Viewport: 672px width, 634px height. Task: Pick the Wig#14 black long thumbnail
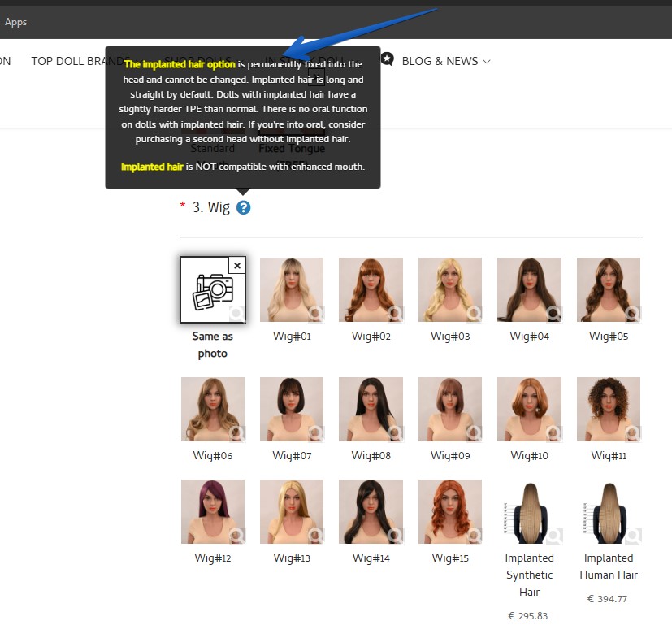tap(371, 512)
